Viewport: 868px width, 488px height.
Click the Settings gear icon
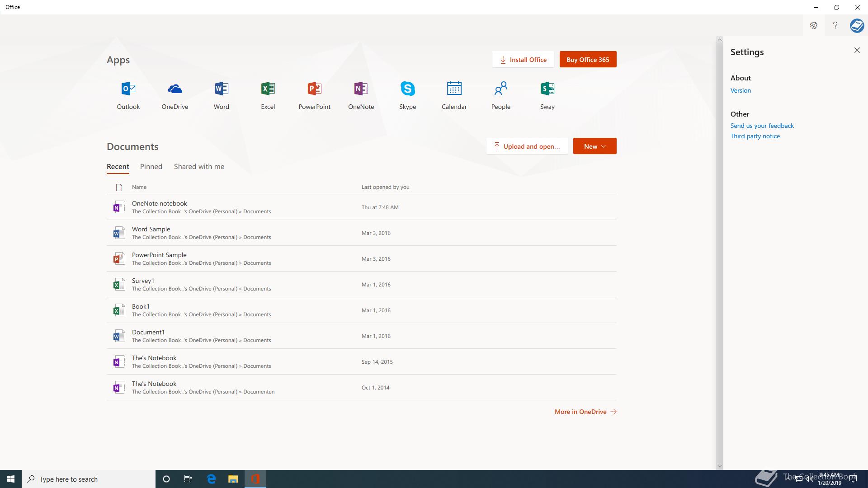point(814,25)
